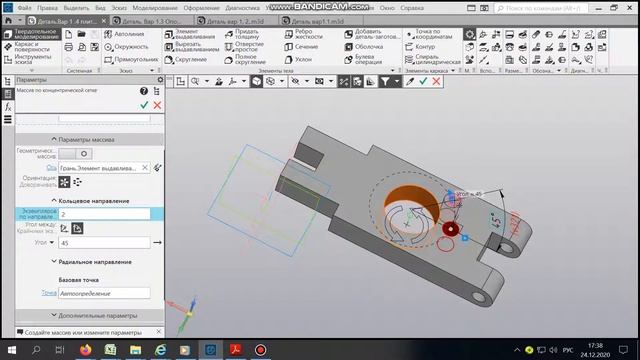Image resolution: width=640 pixels, height=360 pixels.
Task: Click the Точка base point link
Action: click(x=49, y=293)
